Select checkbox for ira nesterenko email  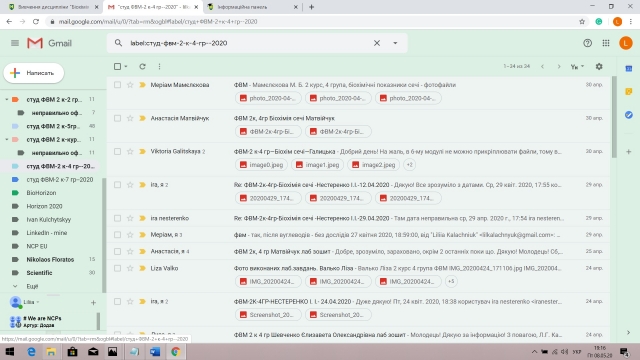coord(118,218)
